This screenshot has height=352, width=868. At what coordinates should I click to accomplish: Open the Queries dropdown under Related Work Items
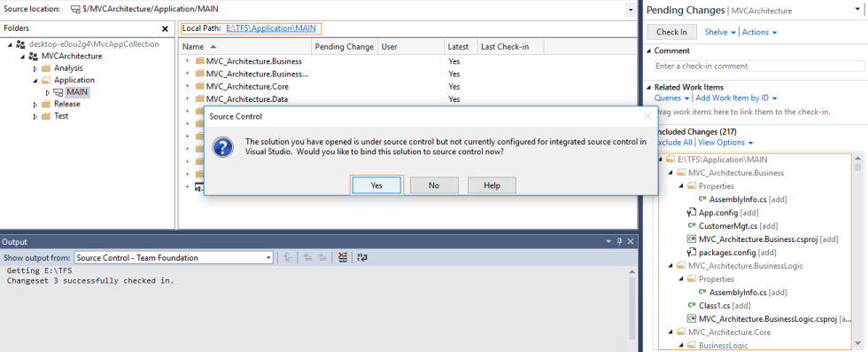672,98
